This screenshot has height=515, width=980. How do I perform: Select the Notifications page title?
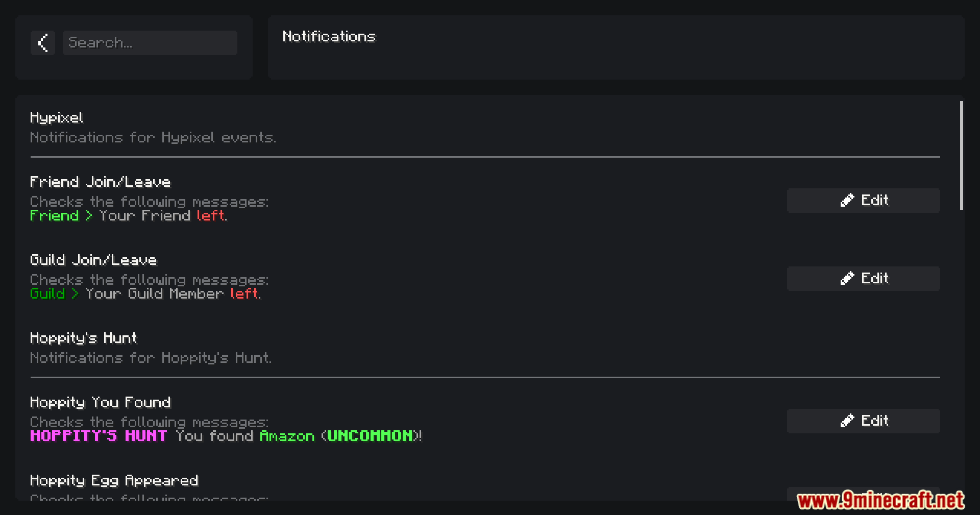pos(329,37)
